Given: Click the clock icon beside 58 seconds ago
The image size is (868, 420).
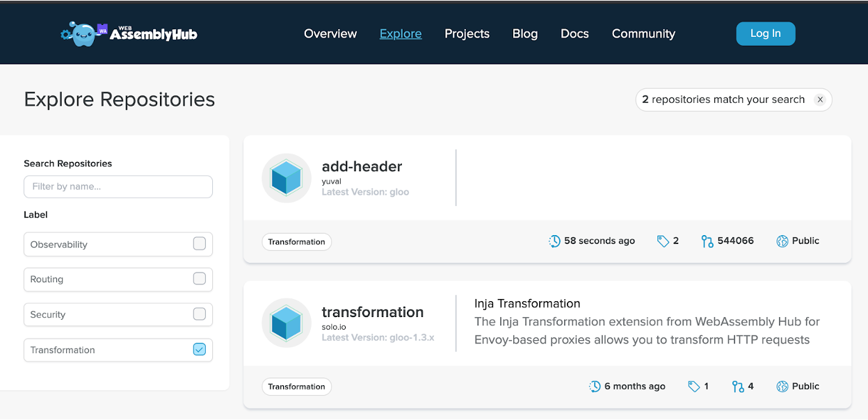Looking at the screenshot, I should tap(554, 241).
